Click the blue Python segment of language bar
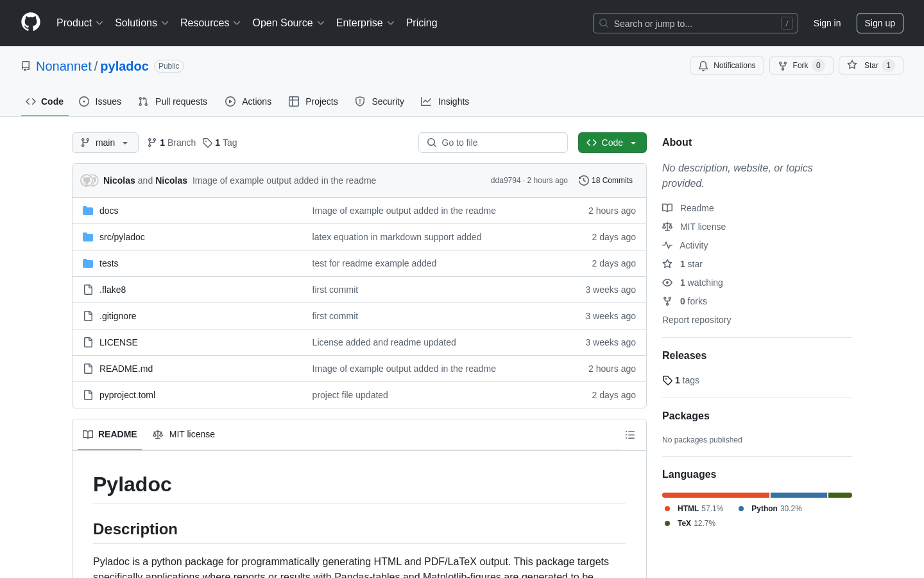The width and height of the screenshot is (924, 578). click(799, 495)
